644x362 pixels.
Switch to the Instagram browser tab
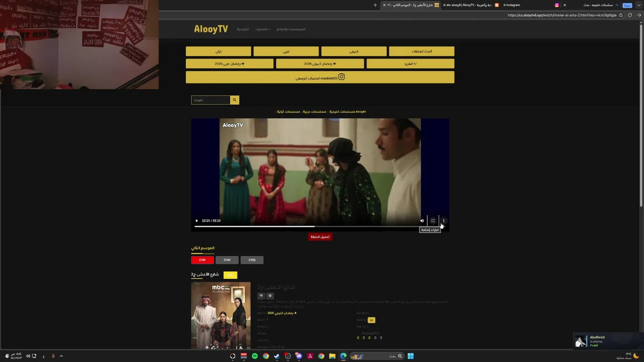coord(531,5)
